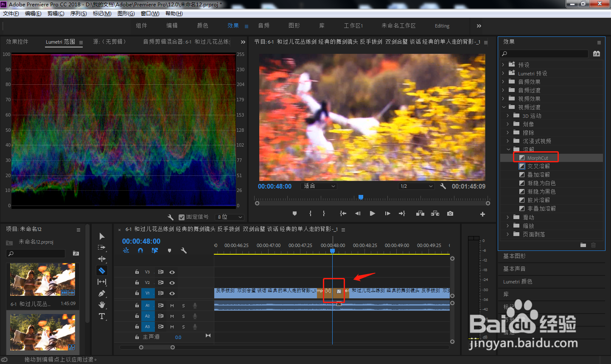Create new custom bin in Effects panel
611x364 pixels.
pos(583,245)
